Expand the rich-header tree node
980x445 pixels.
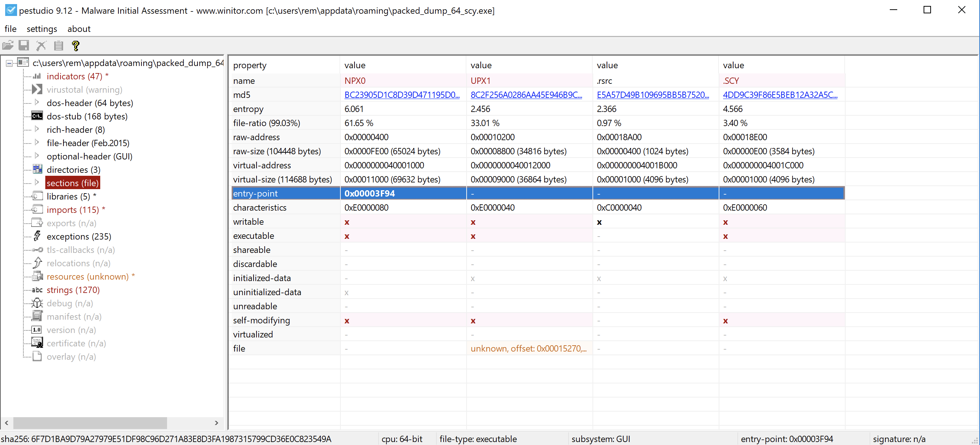[x=37, y=129]
